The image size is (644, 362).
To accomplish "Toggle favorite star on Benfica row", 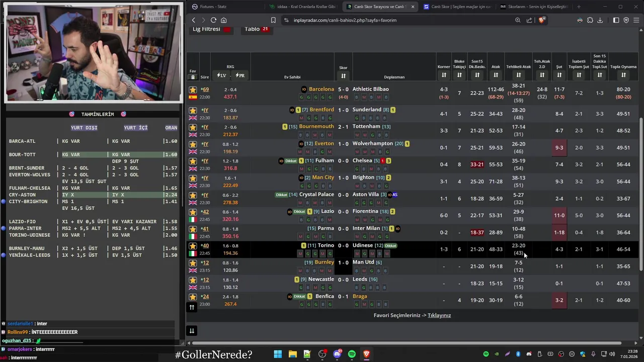I will 193,297.
